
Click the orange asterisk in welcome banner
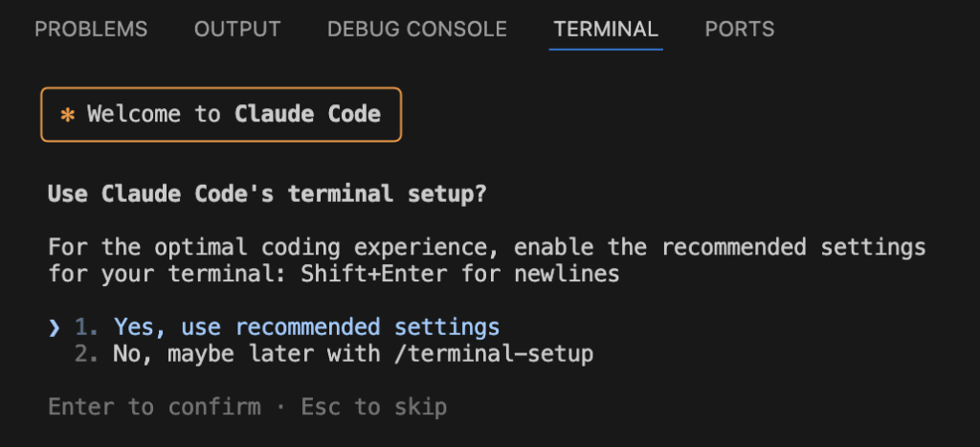coord(67,115)
